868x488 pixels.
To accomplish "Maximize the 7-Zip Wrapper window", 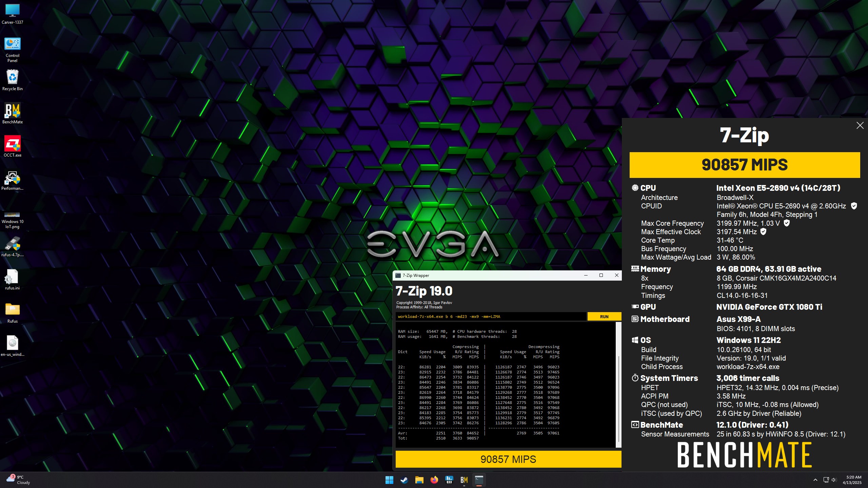I will click(x=601, y=275).
